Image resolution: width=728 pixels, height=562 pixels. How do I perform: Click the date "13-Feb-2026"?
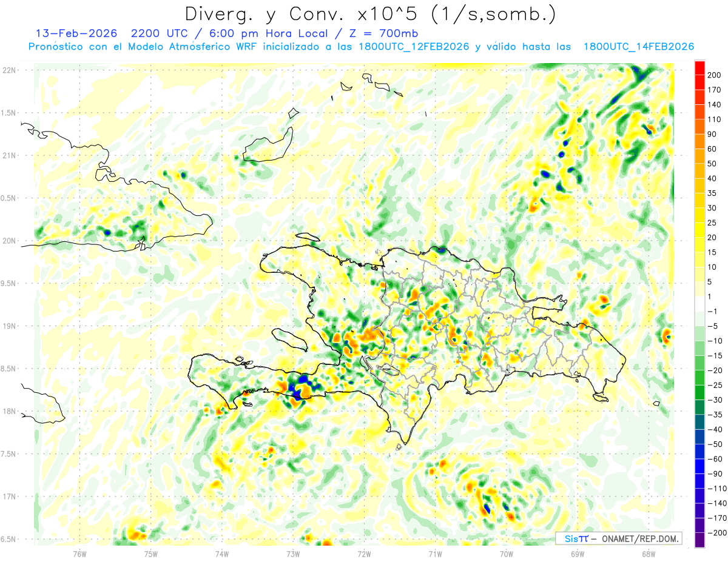(x=76, y=33)
